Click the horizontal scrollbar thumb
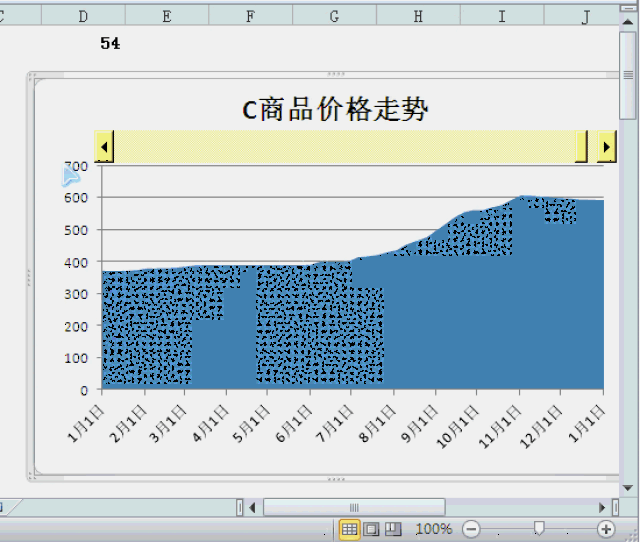640x542 pixels. coord(354,508)
